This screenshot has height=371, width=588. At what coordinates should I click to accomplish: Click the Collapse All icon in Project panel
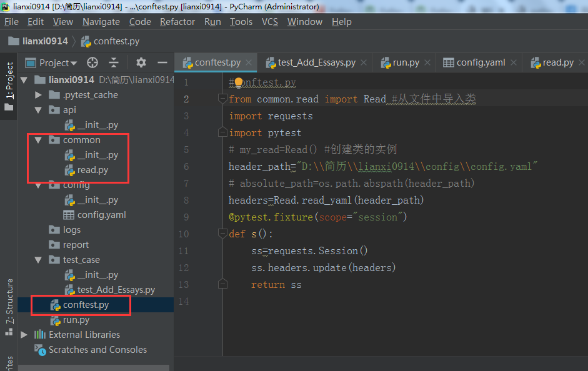click(114, 62)
